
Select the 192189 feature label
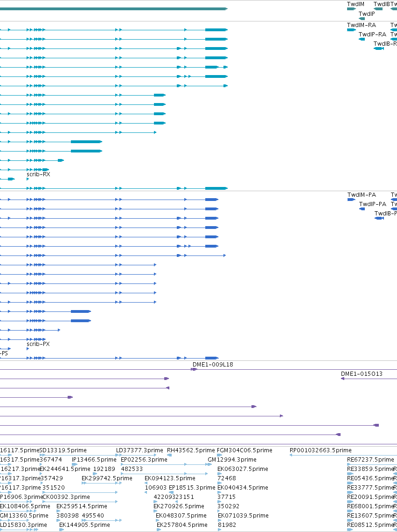104,469
